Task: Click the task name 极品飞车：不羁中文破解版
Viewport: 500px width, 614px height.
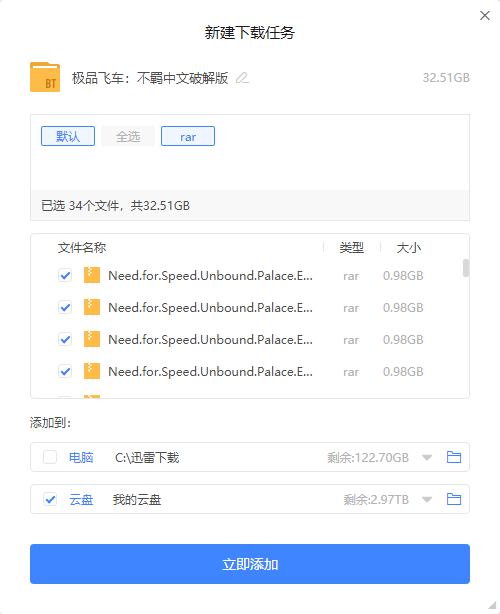Action: pos(150,78)
